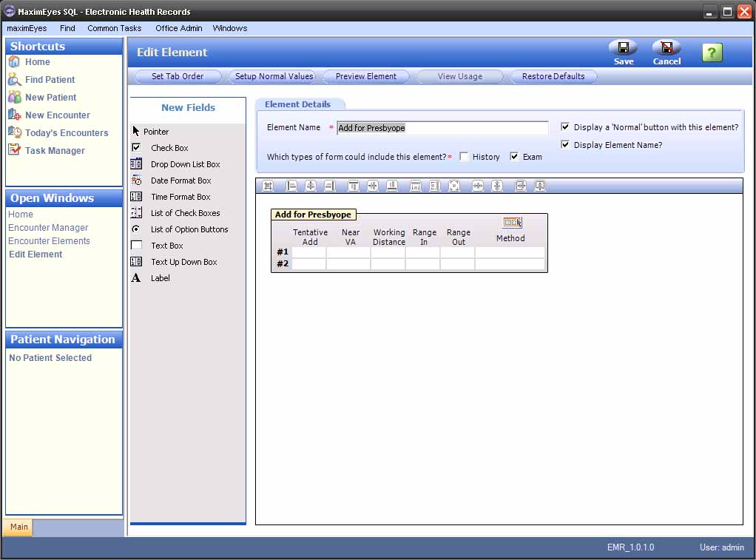Click the #2 Near VA cell
Screen dimensions: 756x560
348,263
